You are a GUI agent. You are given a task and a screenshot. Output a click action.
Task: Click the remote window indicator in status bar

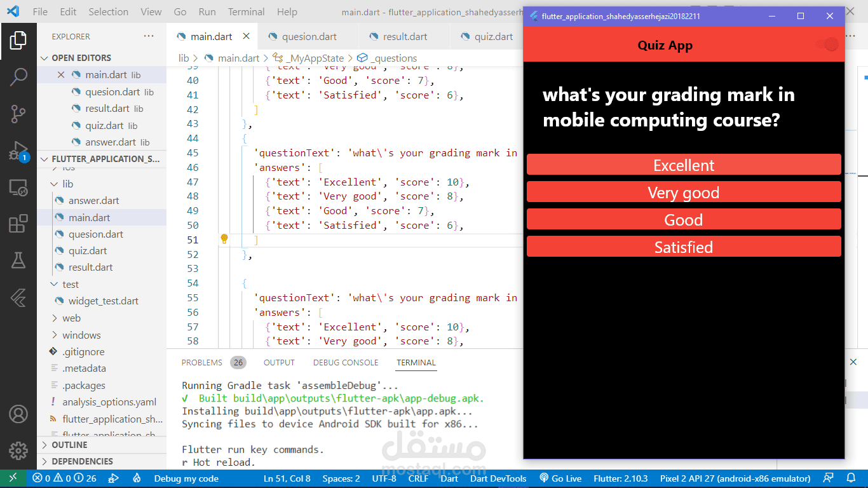coord(13,478)
